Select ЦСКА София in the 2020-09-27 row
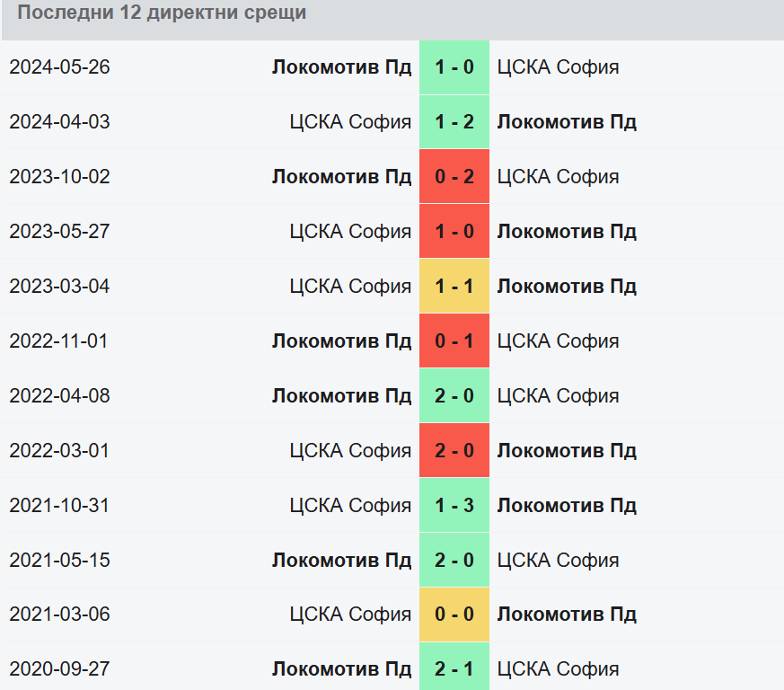 tap(558, 669)
